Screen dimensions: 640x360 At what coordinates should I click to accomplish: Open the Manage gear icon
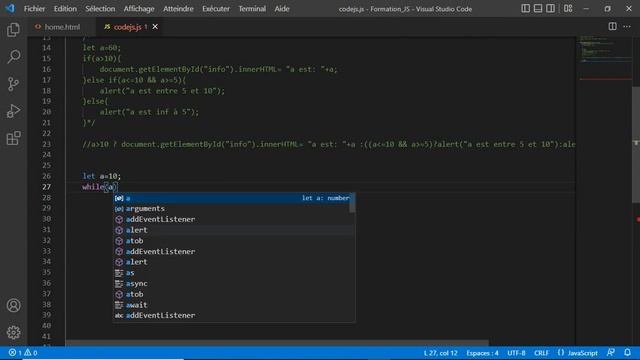tap(13, 333)
